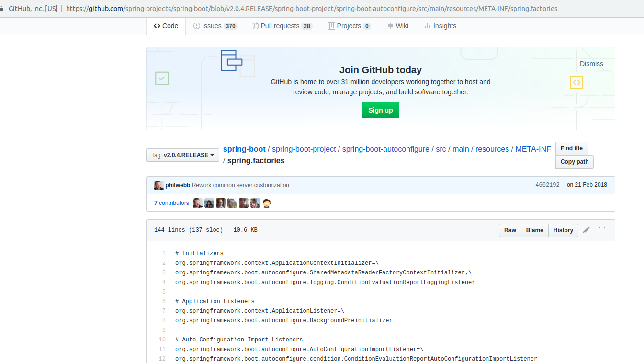
Task: Click the last contributor avatar
Action: point(267,203)
